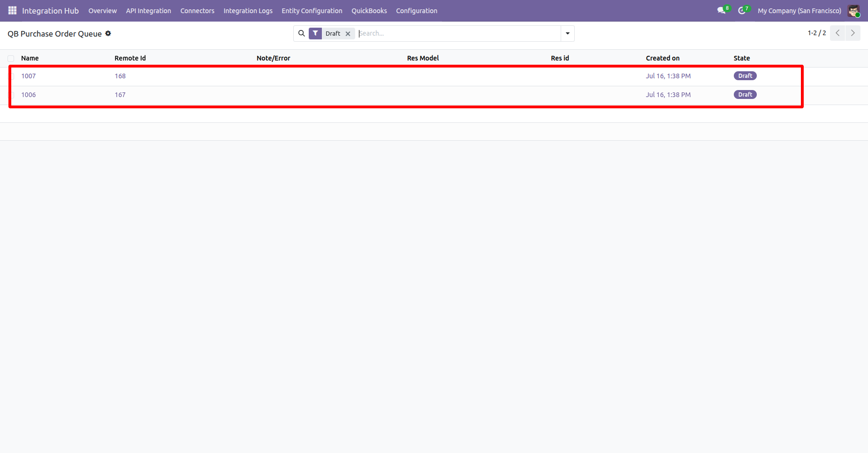Open the record named 1007
The height and width of the screenshot is (453, 868).
tap(29, 76)
